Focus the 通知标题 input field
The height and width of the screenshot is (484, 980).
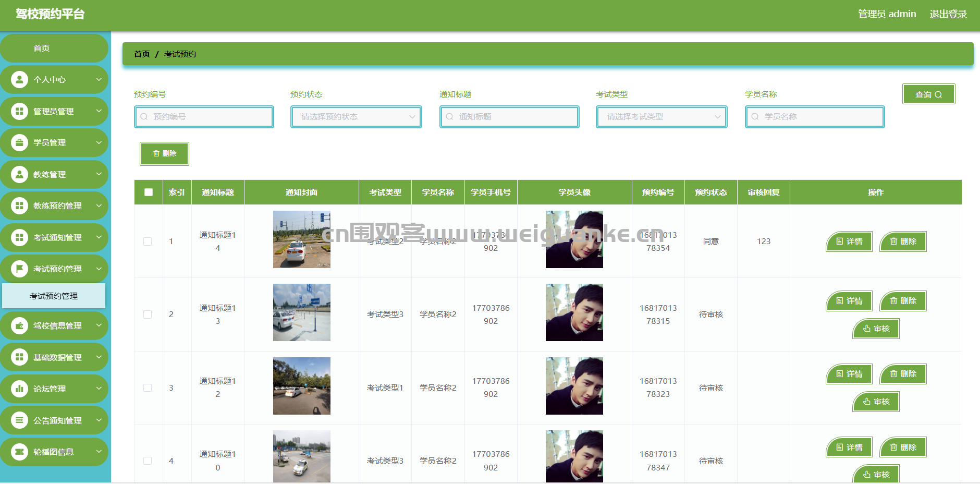pos(509,117)
